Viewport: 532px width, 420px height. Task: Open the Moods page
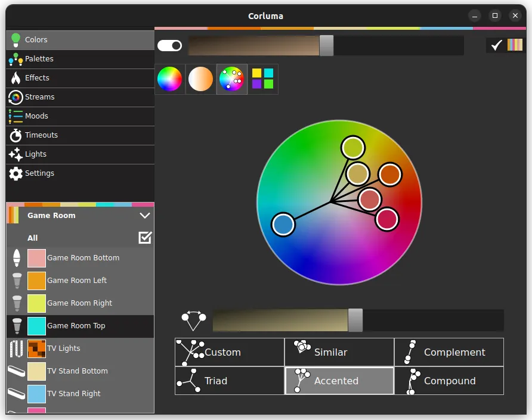tap(80, 116)
